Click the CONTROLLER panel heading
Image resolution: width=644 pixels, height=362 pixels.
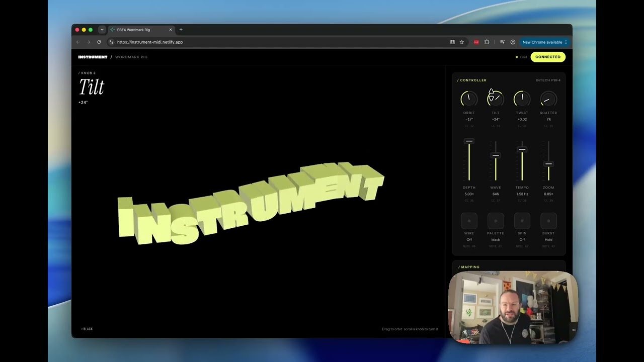472,80
